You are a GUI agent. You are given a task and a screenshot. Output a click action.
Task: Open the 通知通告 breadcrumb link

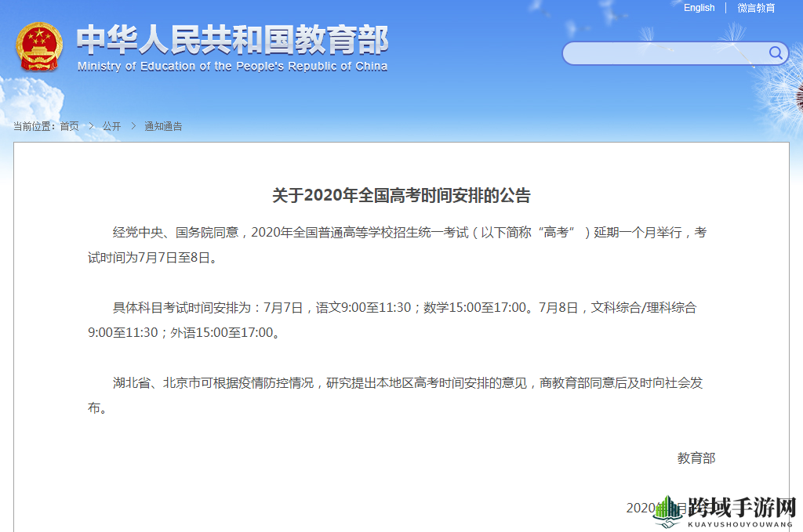click(x=163, y=126)
